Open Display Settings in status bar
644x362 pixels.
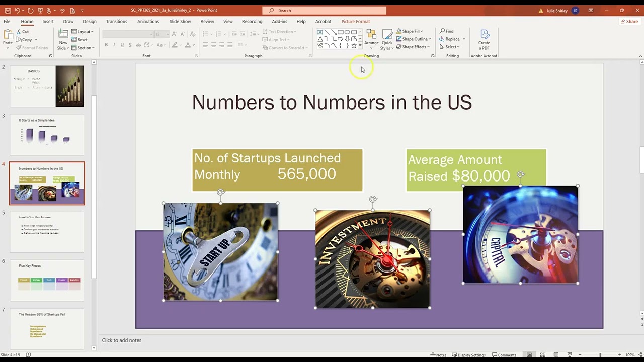coord(468,355)
